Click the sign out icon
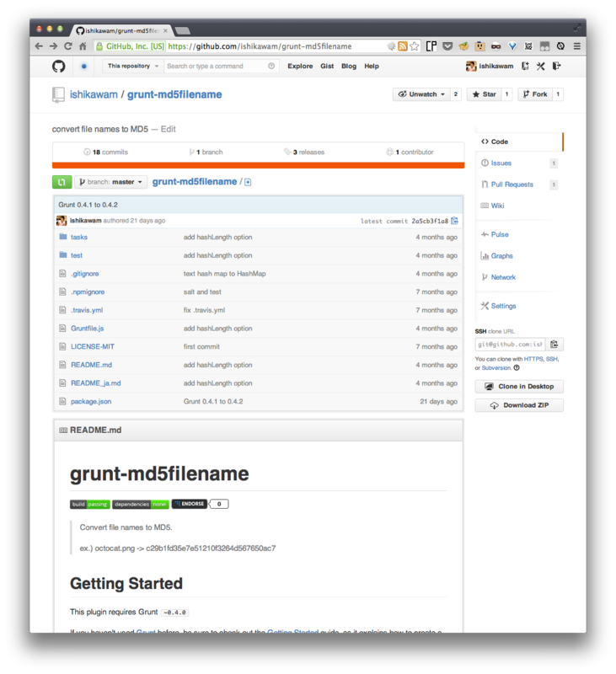The image size is (616, 674). pyautogui.click(x=557, y=67)
